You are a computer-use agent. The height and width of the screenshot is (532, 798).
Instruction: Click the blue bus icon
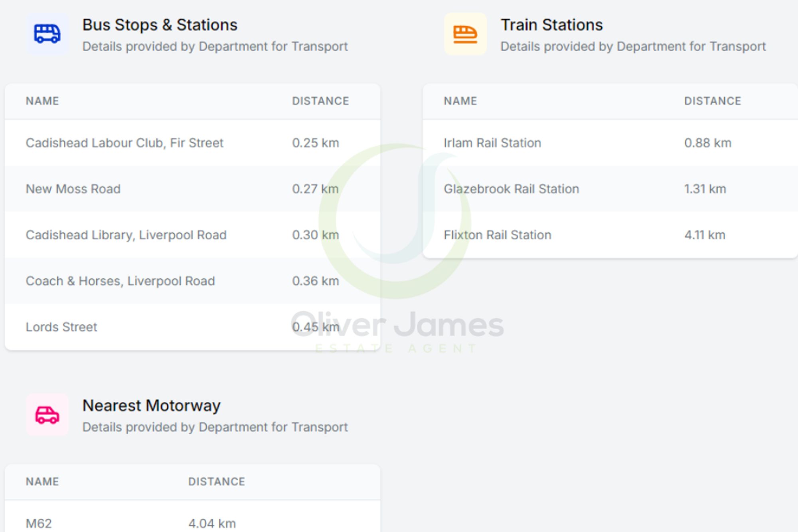pyautogui.click(x=47, y=34)
